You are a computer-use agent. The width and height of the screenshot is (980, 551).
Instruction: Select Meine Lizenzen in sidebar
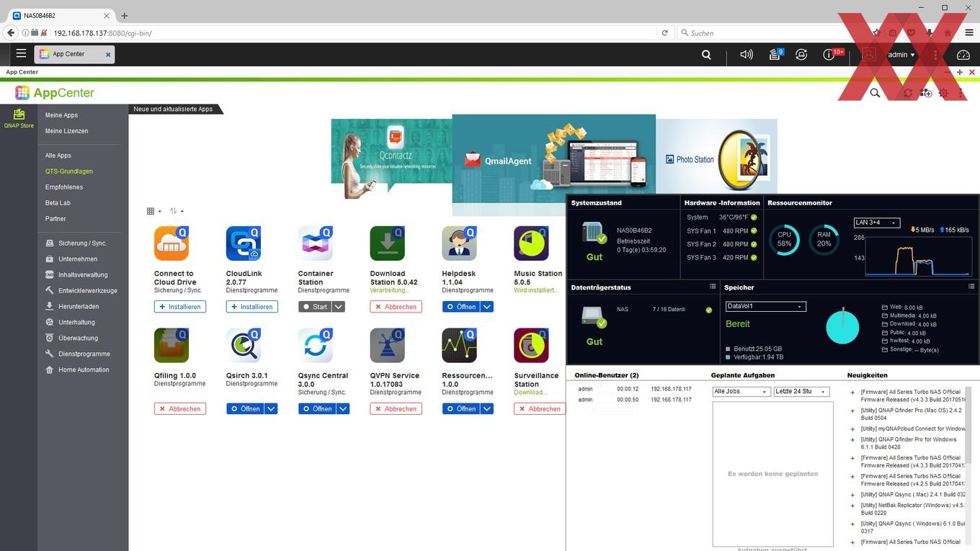[66, 131]
